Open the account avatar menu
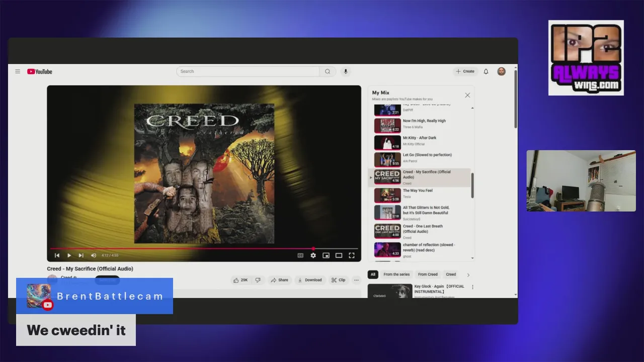Screen dimensions: 644x362 (x=502, y=71)
